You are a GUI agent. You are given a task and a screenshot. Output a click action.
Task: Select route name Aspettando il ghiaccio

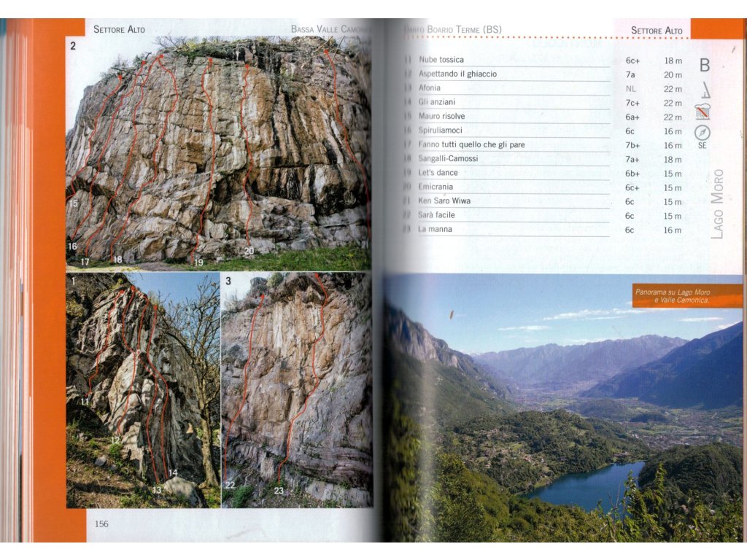click(x=457, y=74)
